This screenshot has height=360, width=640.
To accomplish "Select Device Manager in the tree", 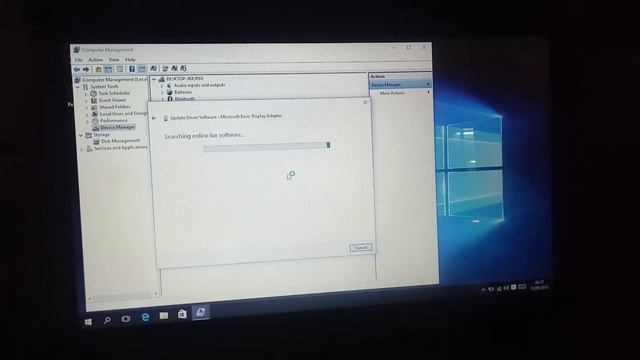I will [x=117, y=127].
